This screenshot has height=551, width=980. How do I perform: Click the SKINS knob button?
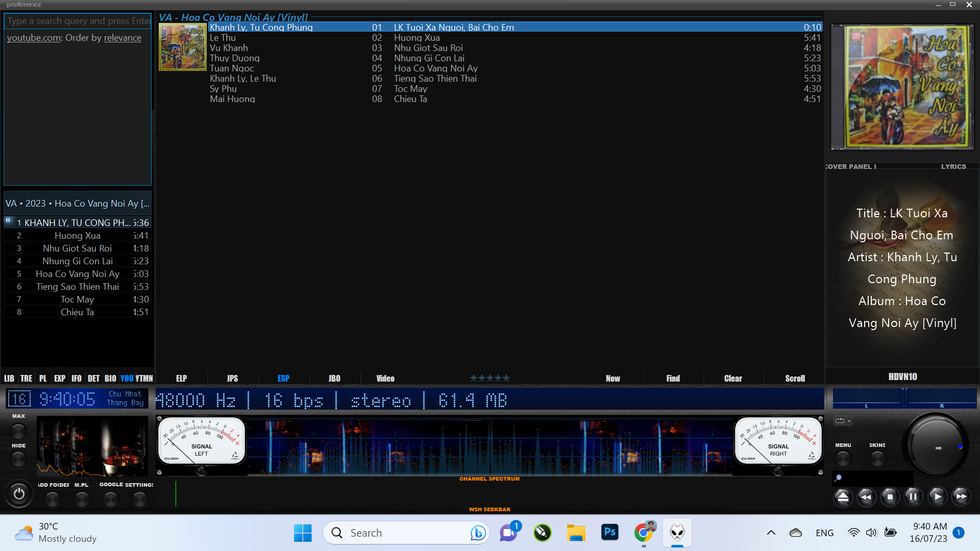pyautogui.click(x=877, y=459)
